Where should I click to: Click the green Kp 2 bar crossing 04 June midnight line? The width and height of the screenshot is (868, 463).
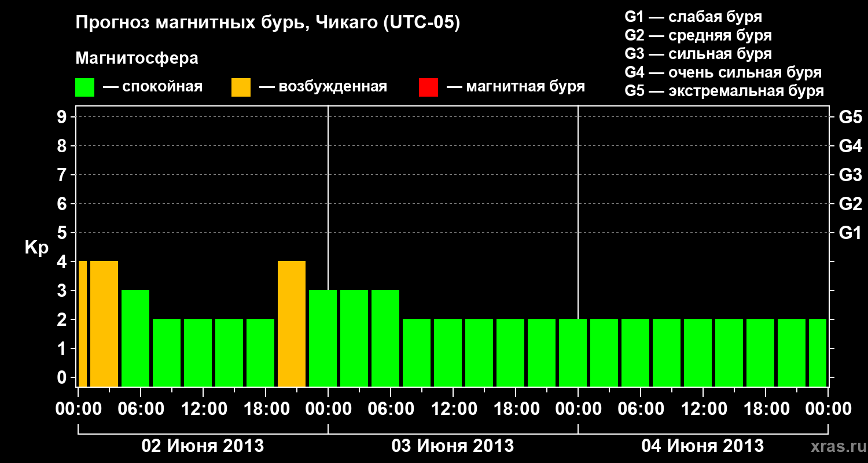pyautogui.click(x=573, y=352)
